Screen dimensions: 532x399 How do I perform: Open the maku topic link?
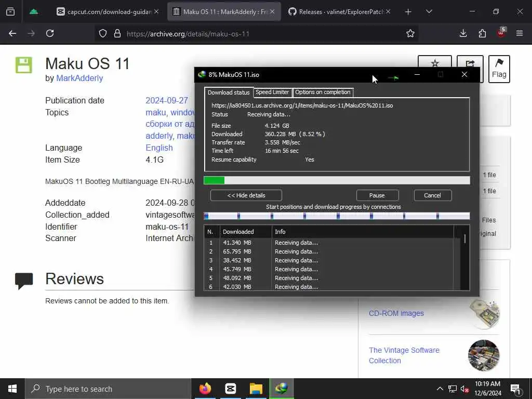156,112
